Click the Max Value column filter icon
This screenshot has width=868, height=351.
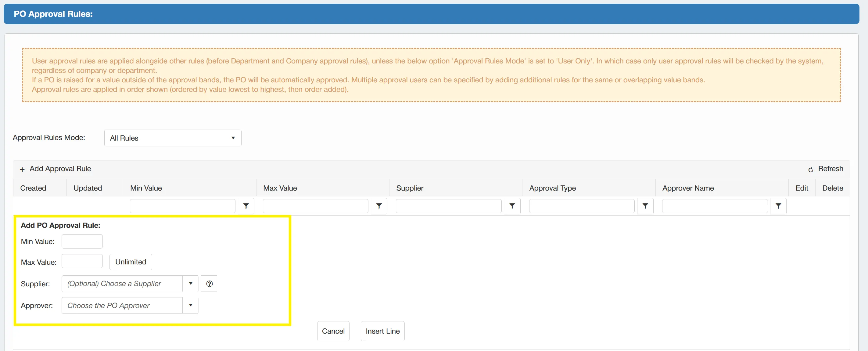[379, 206]
